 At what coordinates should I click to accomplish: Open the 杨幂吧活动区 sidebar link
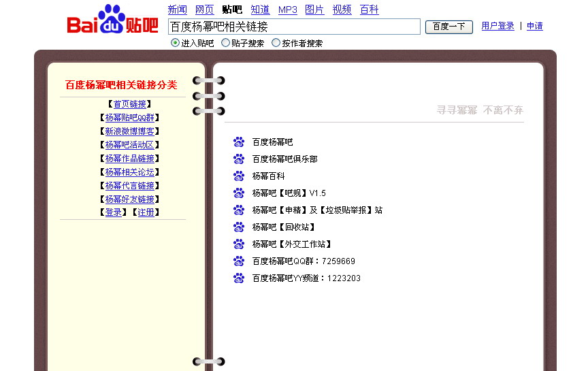pos(130,145)
